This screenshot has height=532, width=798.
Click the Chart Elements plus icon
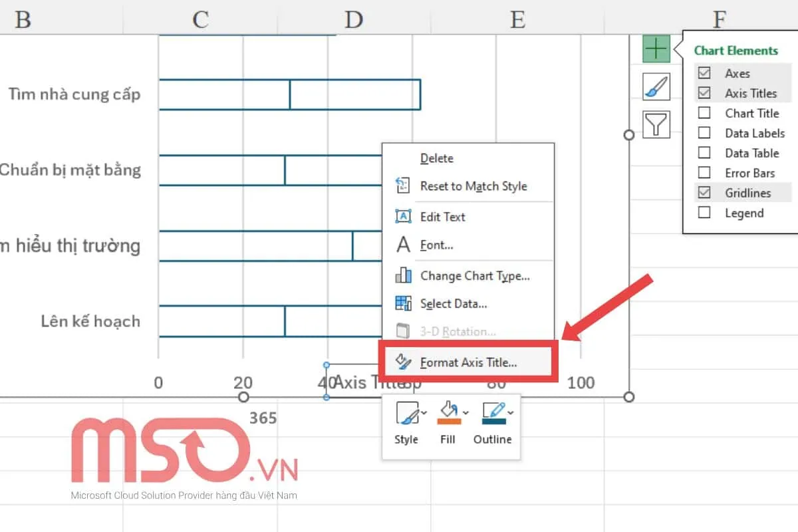[656, 48]
